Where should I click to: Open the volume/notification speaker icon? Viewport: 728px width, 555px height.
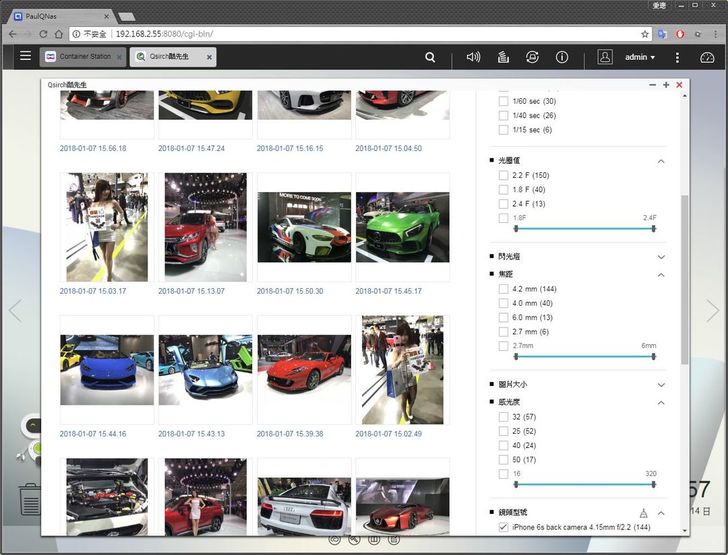(473, 57)
